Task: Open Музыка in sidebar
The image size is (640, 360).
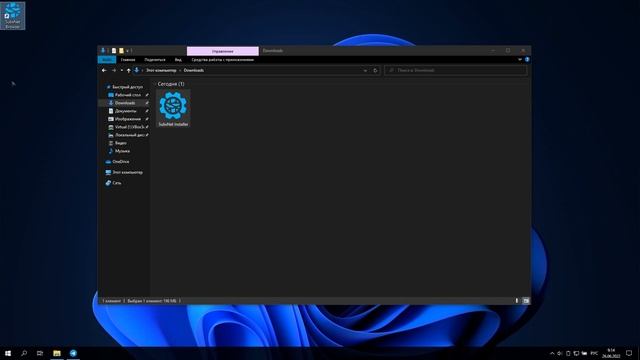Action: pos(122,151)
